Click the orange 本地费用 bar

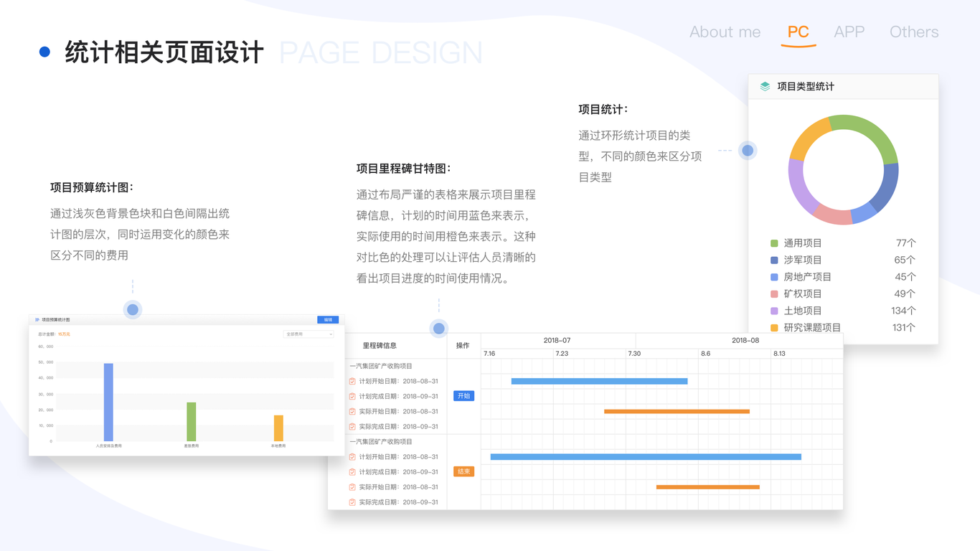[x=278, y=428]
